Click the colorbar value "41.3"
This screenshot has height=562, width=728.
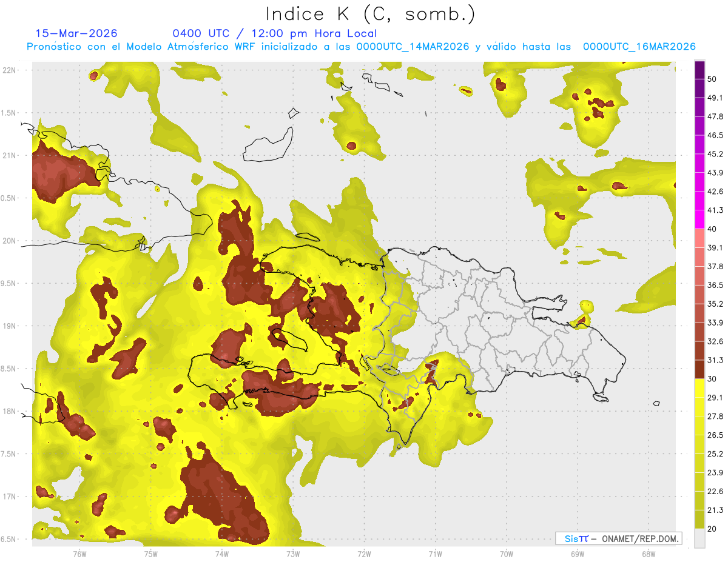pos(715,210)
